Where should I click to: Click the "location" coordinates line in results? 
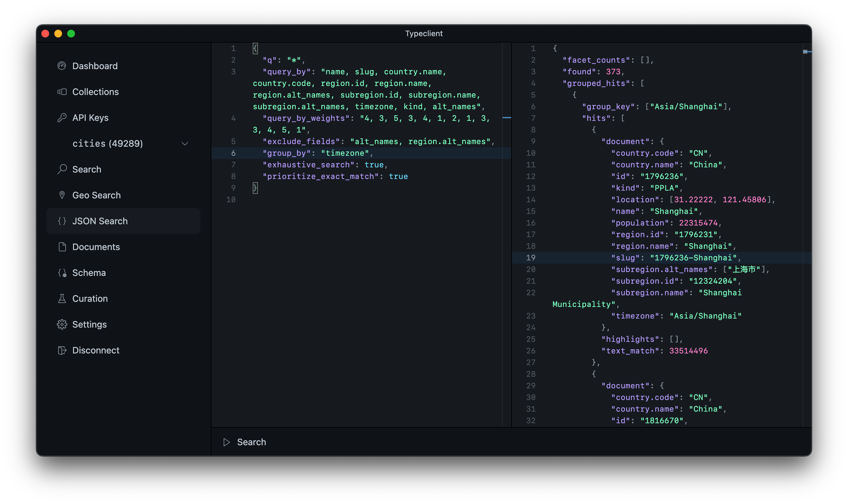[693, 200]
